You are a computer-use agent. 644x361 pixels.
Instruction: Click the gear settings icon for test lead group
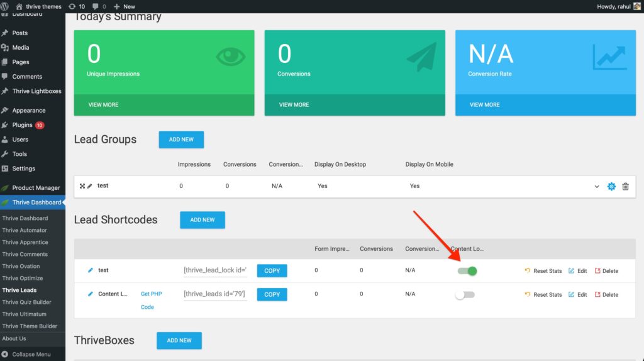click(611, 186)
